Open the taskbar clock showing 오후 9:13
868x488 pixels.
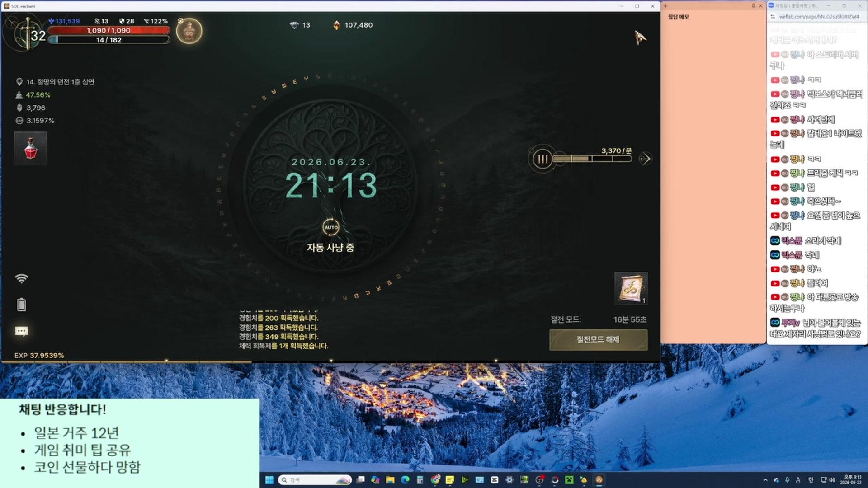pos(851,480)
